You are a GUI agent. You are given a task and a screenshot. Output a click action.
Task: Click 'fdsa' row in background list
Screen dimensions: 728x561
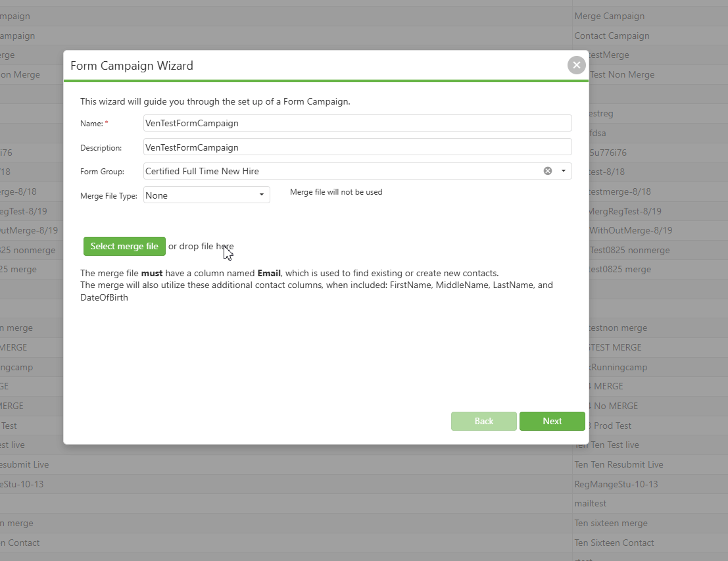tap(598, 134)
